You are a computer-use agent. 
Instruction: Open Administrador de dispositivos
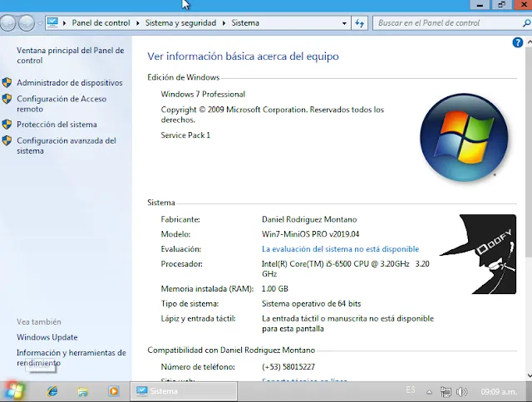tap(70, 83)
